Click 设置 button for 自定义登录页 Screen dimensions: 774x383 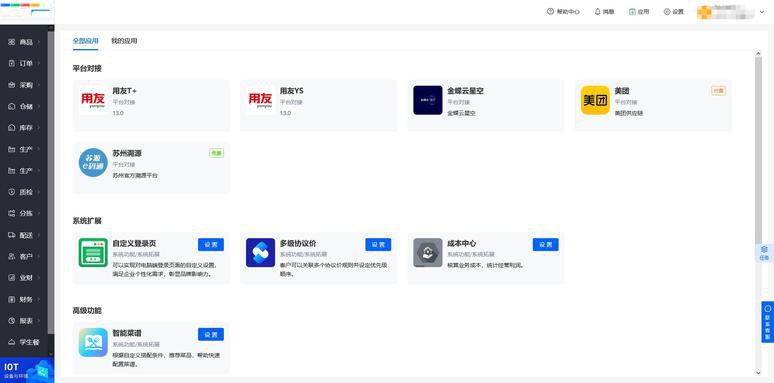pos(211,244)
